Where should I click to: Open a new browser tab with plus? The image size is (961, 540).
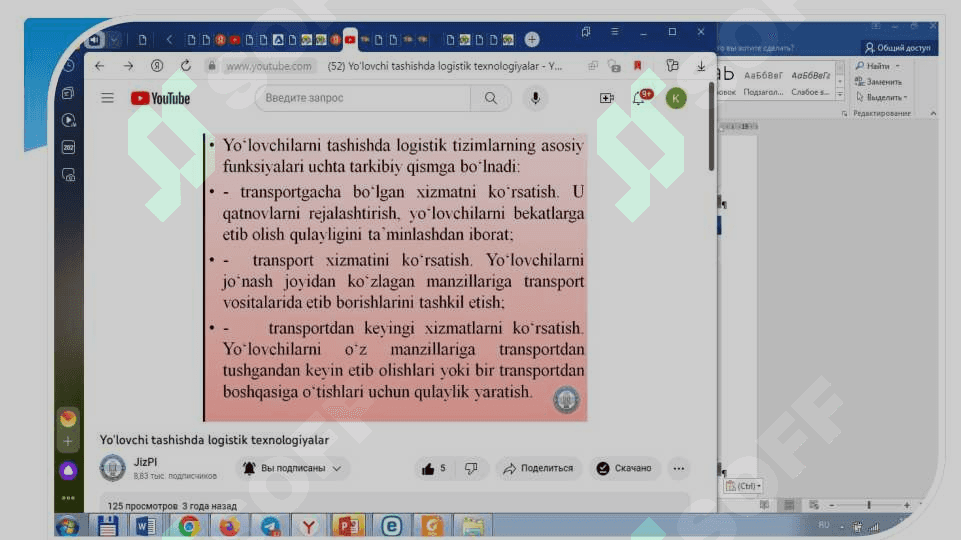532,40
